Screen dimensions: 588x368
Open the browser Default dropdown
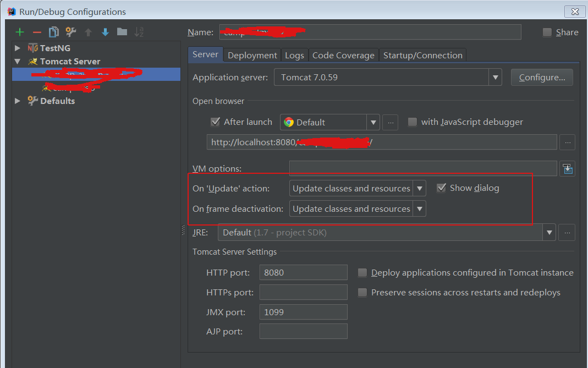[x=373, y=122]
